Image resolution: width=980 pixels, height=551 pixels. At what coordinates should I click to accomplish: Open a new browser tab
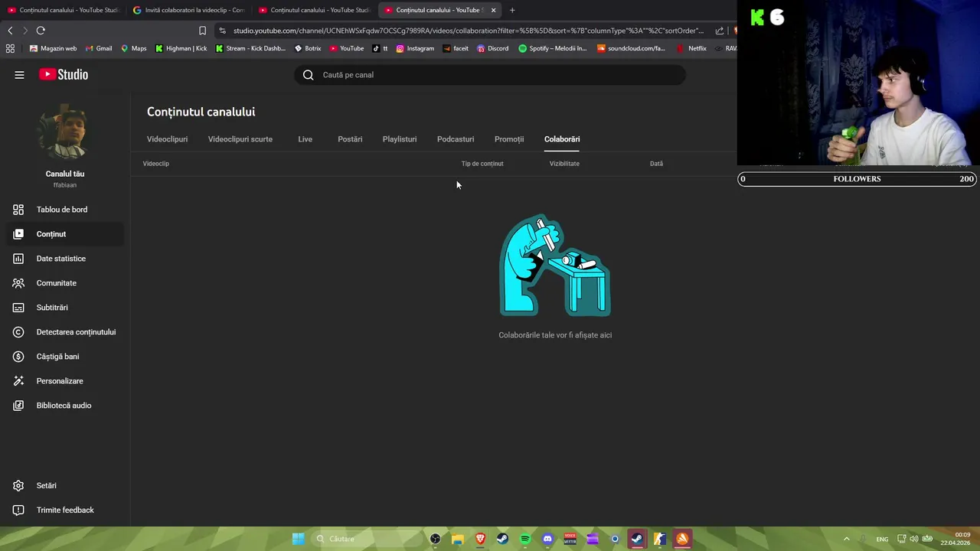512,10
